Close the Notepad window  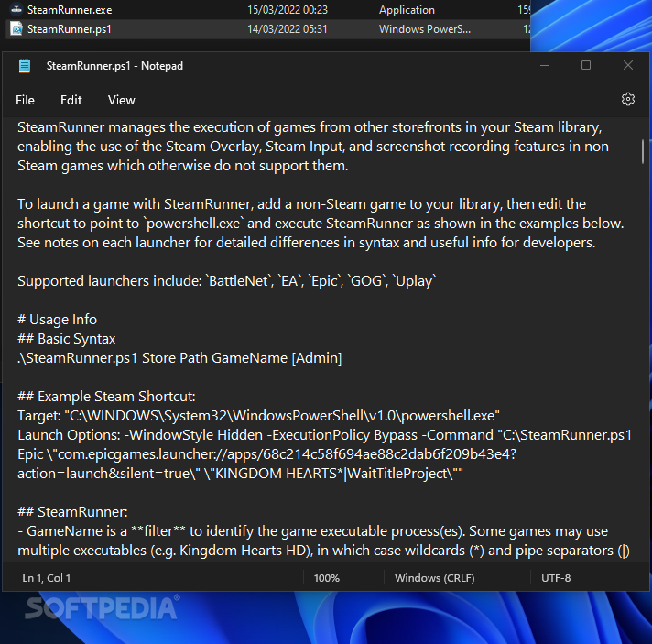click(x=628, y=65)
